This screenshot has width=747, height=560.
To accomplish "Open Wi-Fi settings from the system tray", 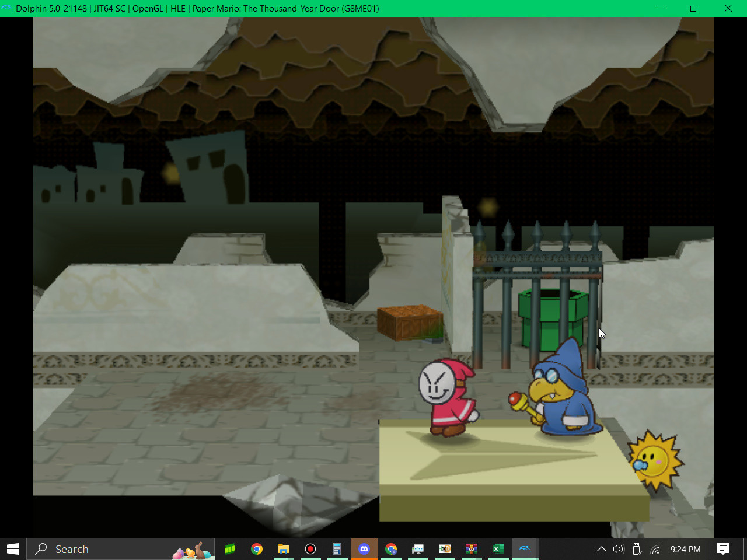I will pos(655,549).
